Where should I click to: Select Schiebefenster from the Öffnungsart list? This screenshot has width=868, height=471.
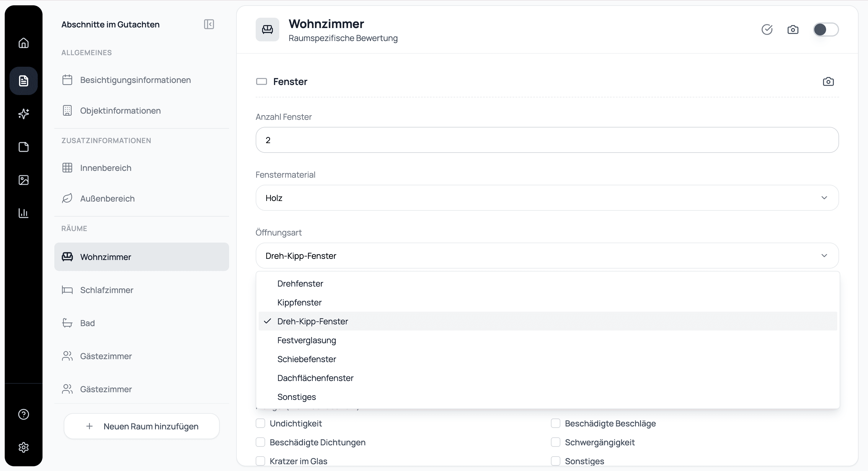click(x=307, y=359)
